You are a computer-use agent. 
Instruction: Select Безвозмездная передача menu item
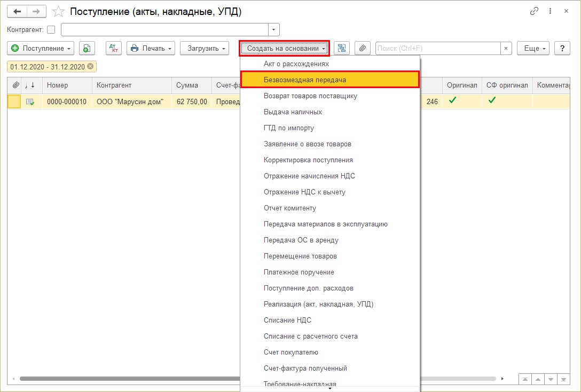pyautogui.click(x=330, y=80)
